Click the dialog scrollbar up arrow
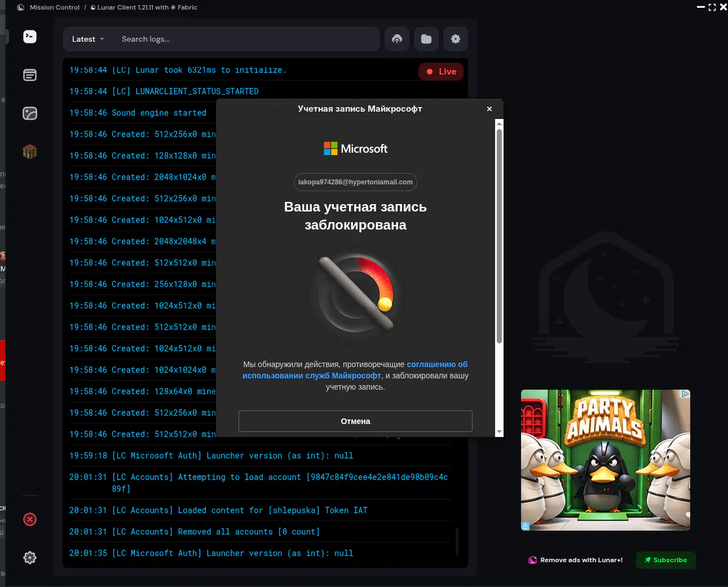The height and width of the screenshot is (587, 728). (x=499, y=122)
